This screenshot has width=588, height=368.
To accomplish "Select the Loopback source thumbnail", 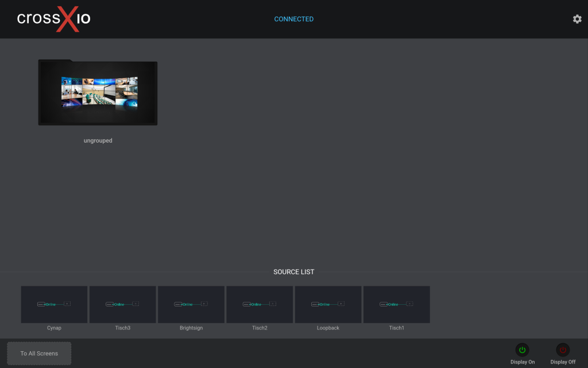I will coord(328,304).
